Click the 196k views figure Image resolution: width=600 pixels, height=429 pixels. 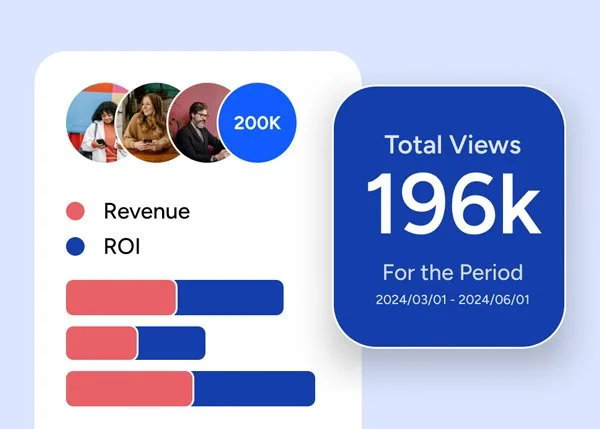pos(453,204)
